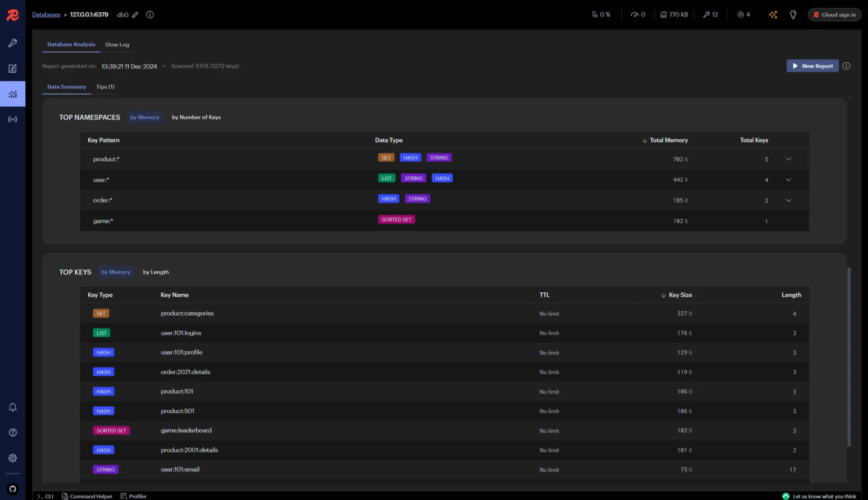868x500 pixels.
Task: Switch to the Slow Log tab
Action: click(x=117, y=44)
